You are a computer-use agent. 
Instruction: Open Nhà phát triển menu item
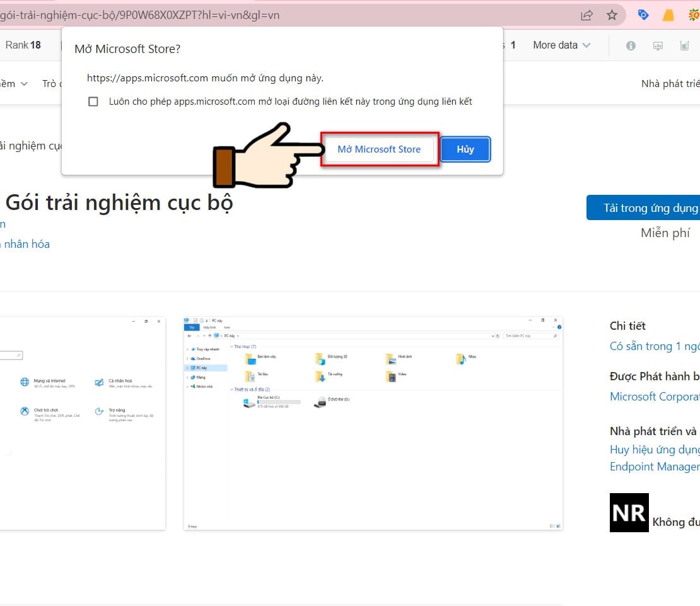tap(670, 83)
